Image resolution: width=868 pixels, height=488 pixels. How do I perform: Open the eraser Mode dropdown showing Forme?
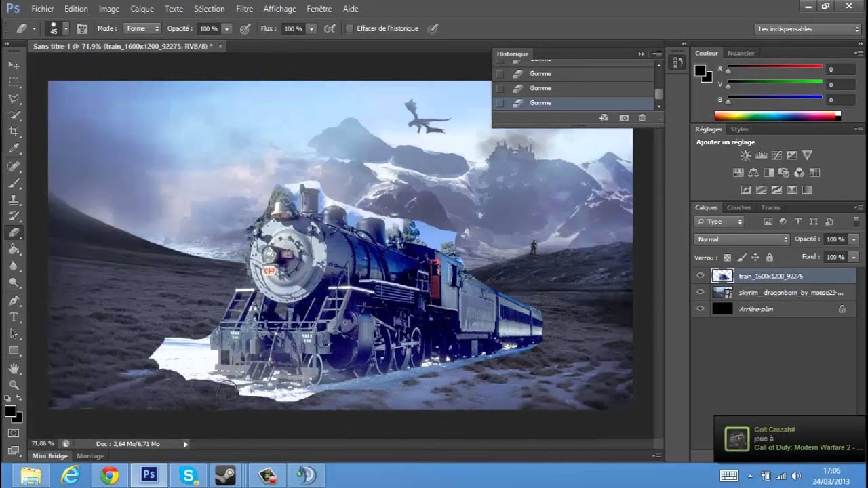pos(142,28)
